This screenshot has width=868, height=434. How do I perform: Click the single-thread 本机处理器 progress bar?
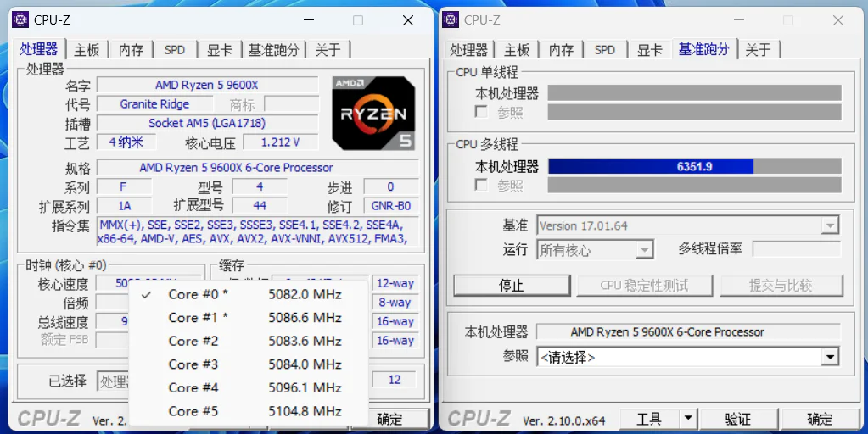[x=695, y=93]
